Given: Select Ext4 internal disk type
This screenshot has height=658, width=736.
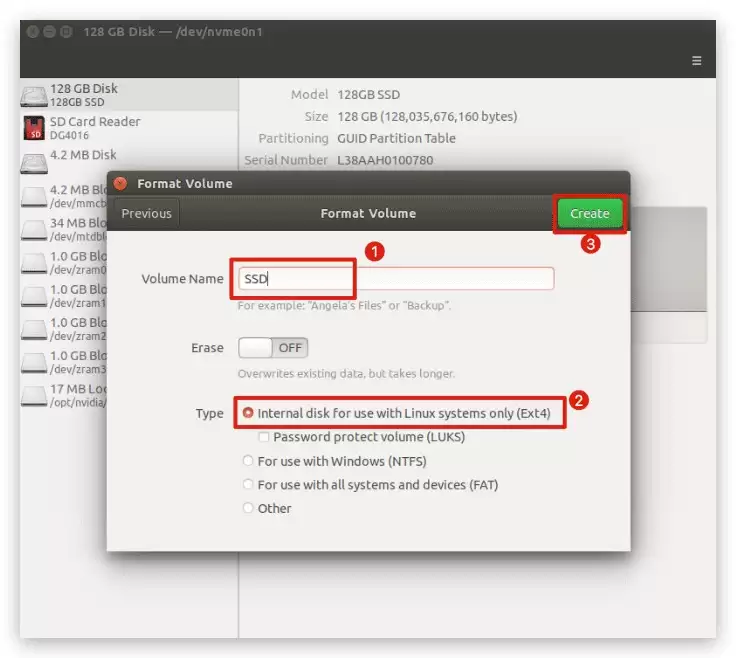Looking at the screenshot, I should pyautogui.click(x=248, y=413).
